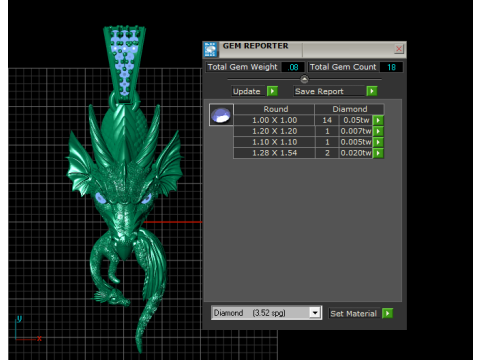Screen dimensions: 480x360
Task: Select the 1.20 X 1.20 size cell
Action: coord(274,131)
